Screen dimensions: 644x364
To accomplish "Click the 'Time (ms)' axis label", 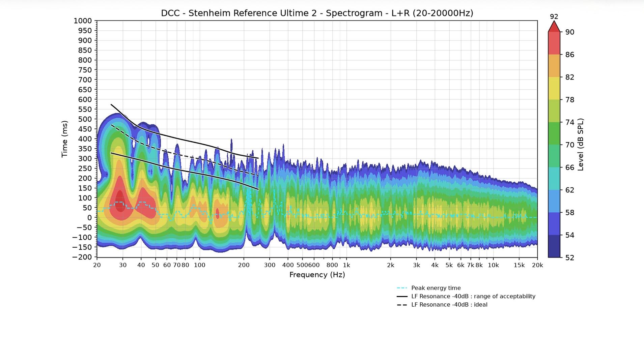I will coord(64,139).
